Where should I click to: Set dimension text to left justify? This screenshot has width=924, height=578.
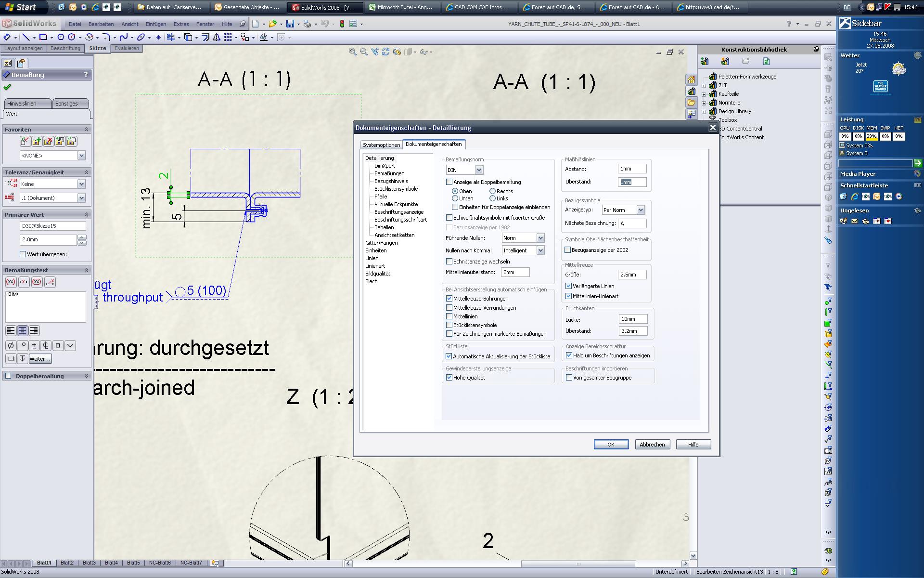pyautogui.click(x=11, y=330)
